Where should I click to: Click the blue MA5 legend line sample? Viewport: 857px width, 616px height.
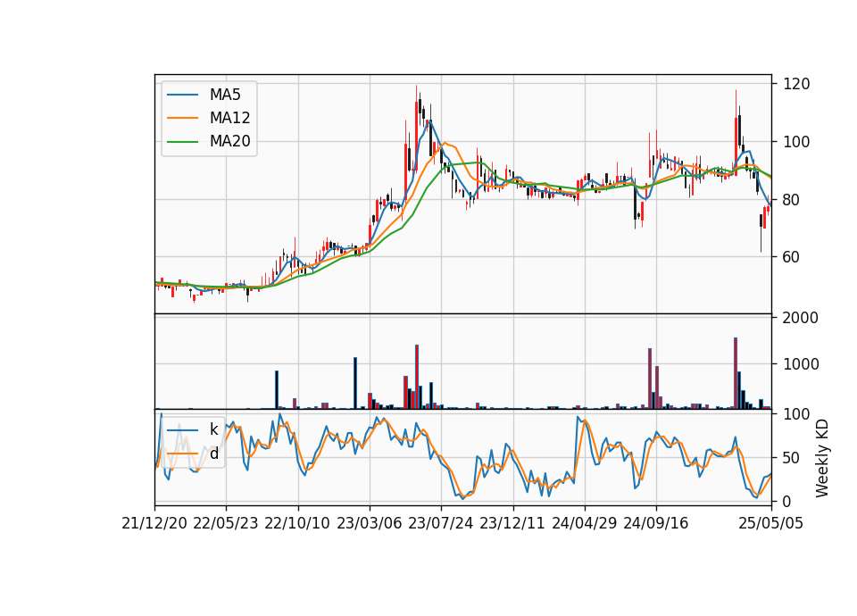point(182,95)
